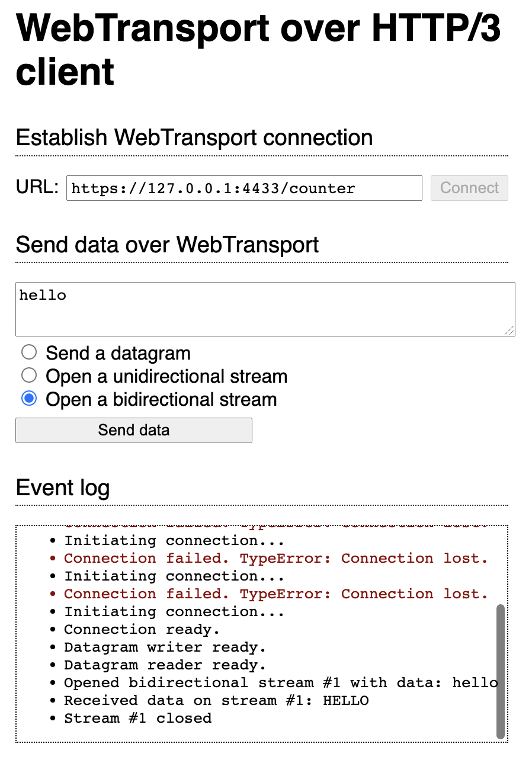Click the 'Connection failed. TypeError' error message
Screen dimensions: 532x763
click(x=275, y=558)
